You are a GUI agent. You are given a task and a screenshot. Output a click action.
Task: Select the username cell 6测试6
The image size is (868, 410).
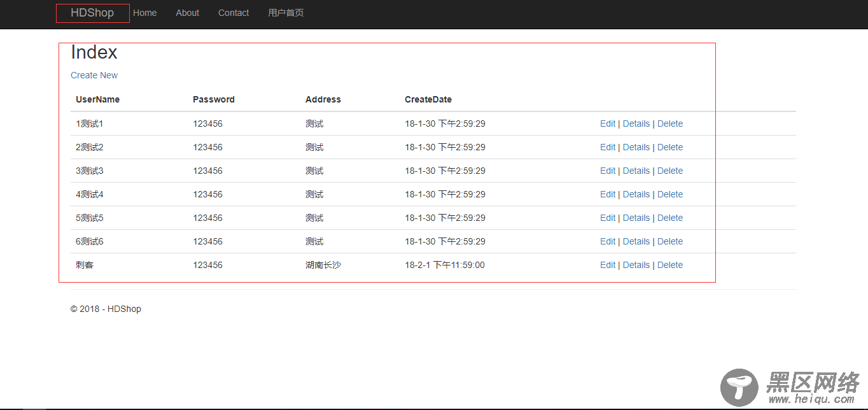(89, 241)
